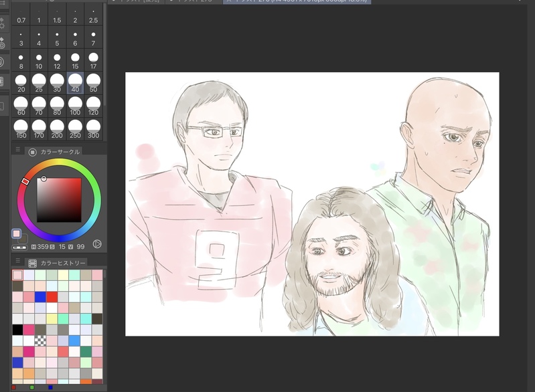Select the 25 brush size preset
The image size is (535, 392).
[x=39, y=83]
